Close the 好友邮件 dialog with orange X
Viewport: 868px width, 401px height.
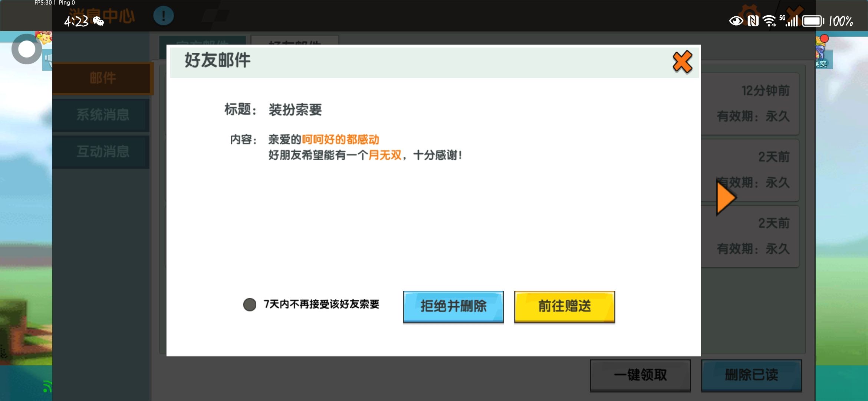pyautogui.click(x=682, y=62)
